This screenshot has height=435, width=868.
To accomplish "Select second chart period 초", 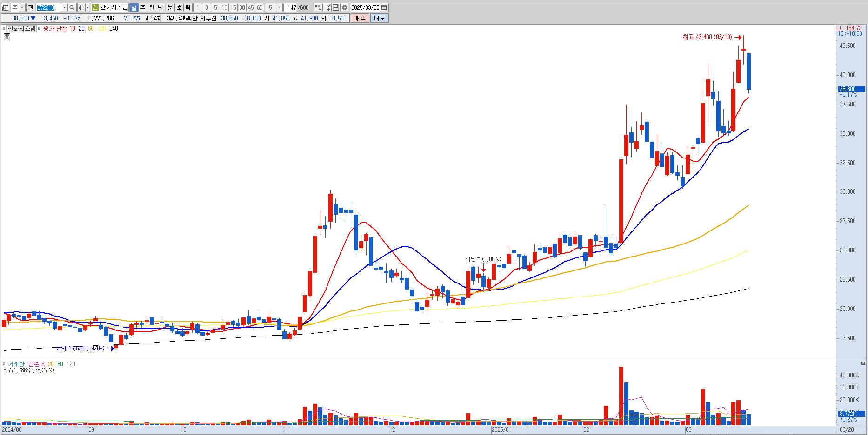I will coord(179,7).
